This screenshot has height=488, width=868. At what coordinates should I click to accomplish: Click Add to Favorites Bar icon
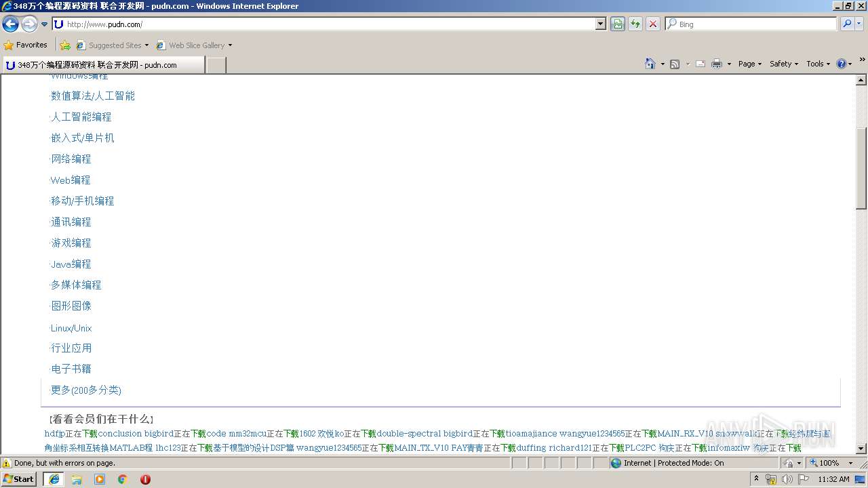65,45
